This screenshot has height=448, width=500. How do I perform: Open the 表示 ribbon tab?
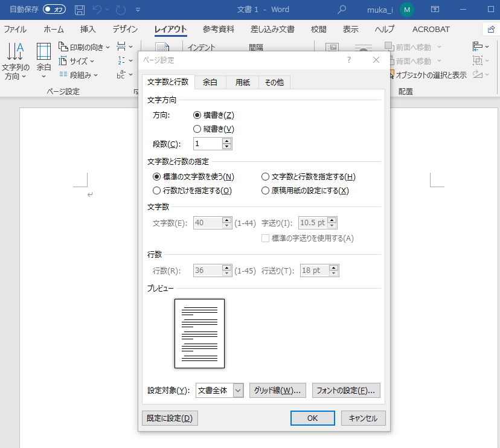pyautogui.click(x=350, y=30)
